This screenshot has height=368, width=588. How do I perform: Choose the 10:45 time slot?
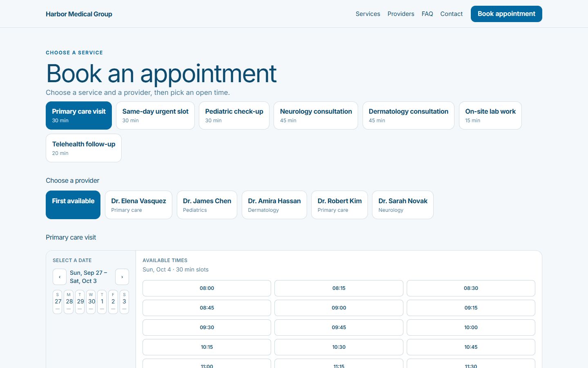471,347
